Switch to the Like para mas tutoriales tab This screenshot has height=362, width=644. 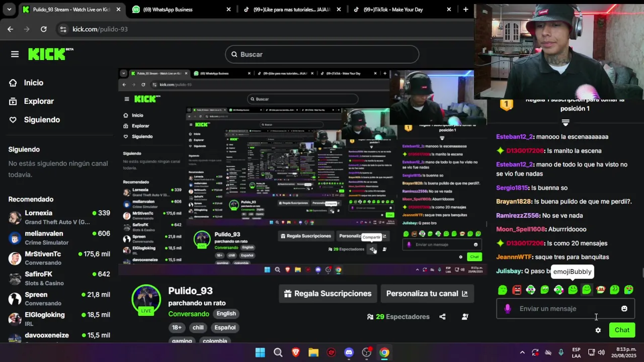(x=292, y=9)
